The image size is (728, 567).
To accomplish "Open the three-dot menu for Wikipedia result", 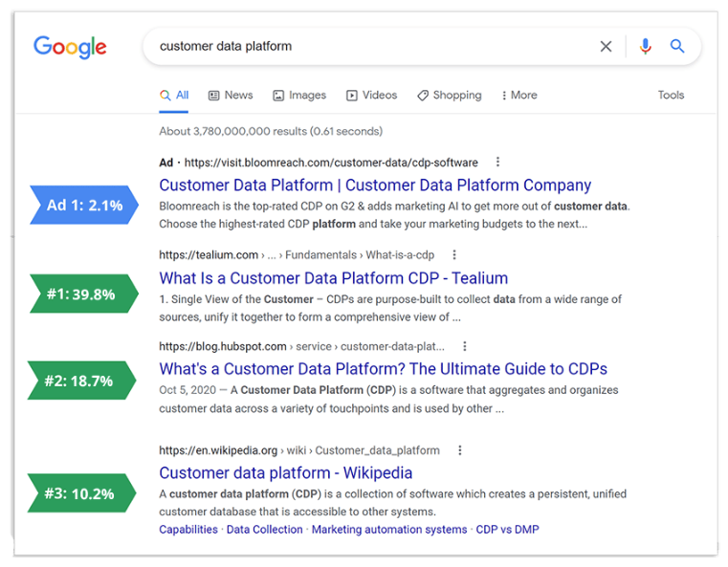I will tap(459, 450).
